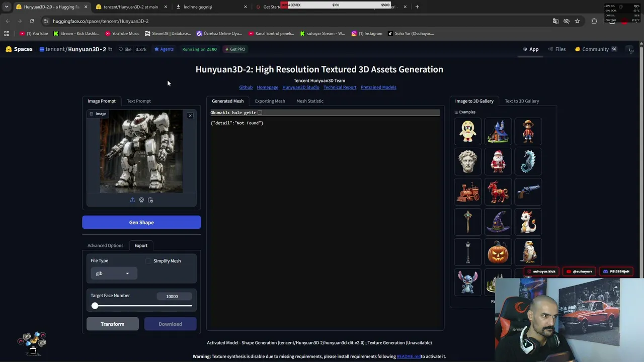Screen dimensions: 644x362
Task: Switch to the Text Prompt tab
Action: point(139,101)
